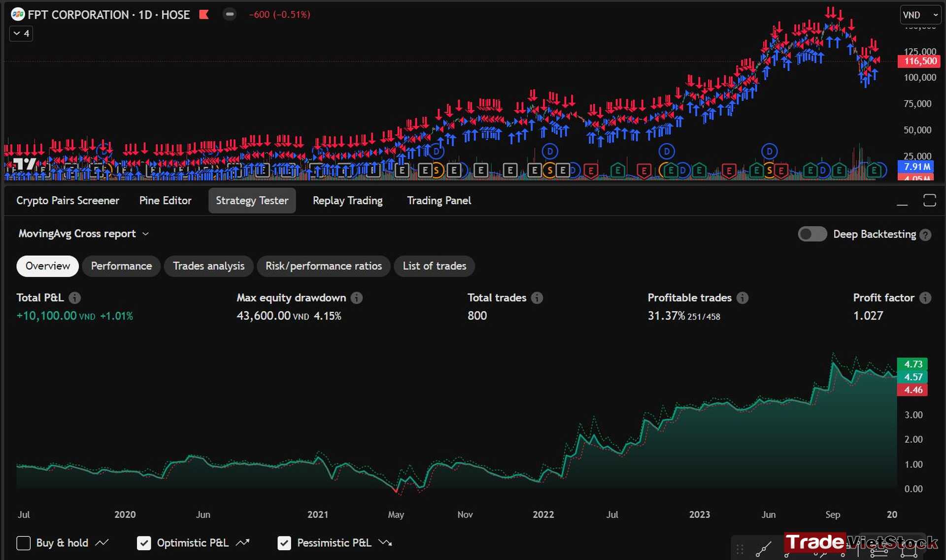Uncheck the Pessimistic P&L checkbox
946x560 pixels.
click(284, 543)
